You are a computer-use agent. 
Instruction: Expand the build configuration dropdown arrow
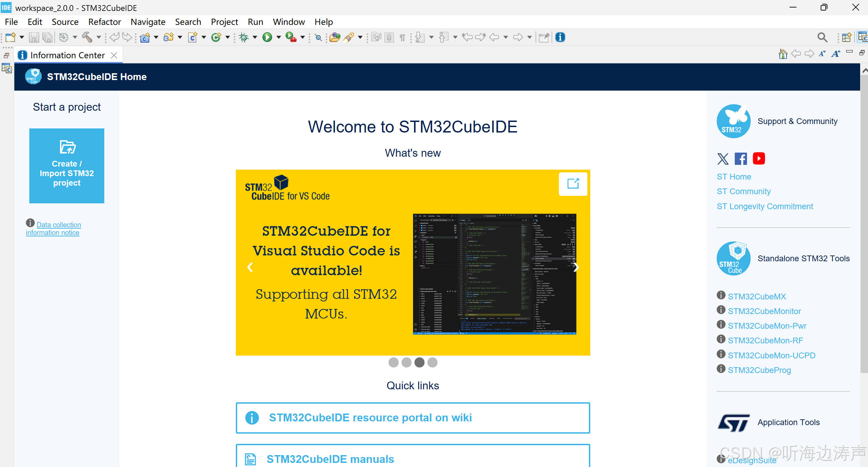[x=75, y=37]
